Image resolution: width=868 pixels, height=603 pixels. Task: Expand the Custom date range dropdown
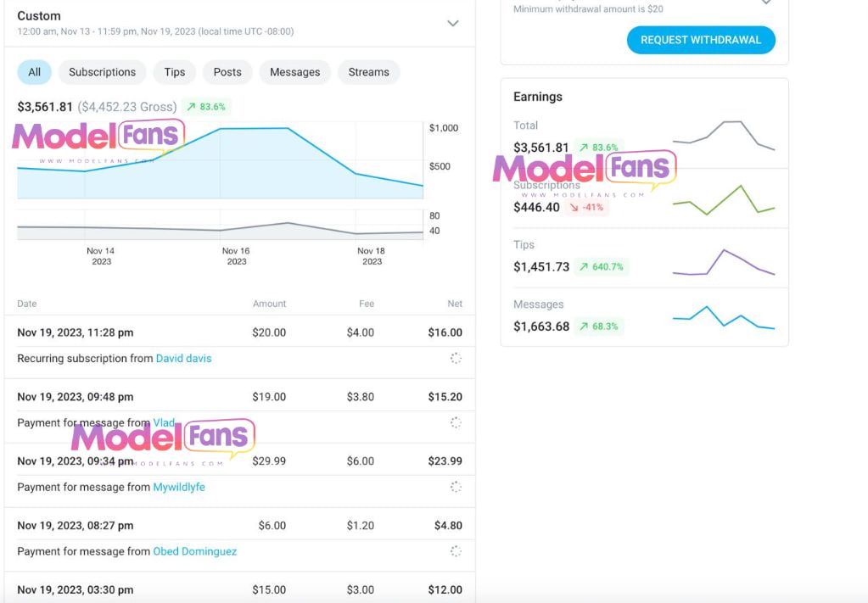453,23
